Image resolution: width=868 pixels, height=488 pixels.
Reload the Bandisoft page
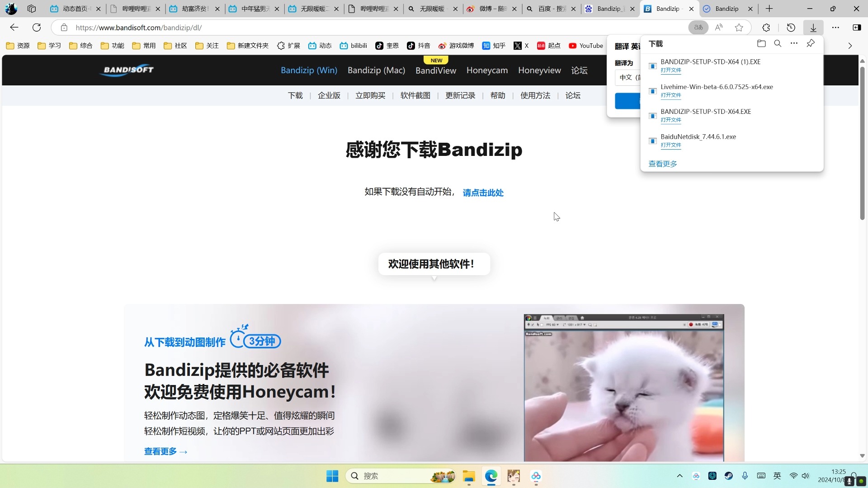(37, 28)
